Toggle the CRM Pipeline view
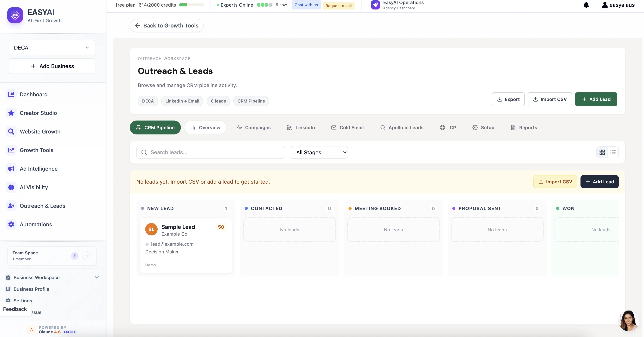Image resolution: width=644 pixels, height=337 pixels. 155,127
